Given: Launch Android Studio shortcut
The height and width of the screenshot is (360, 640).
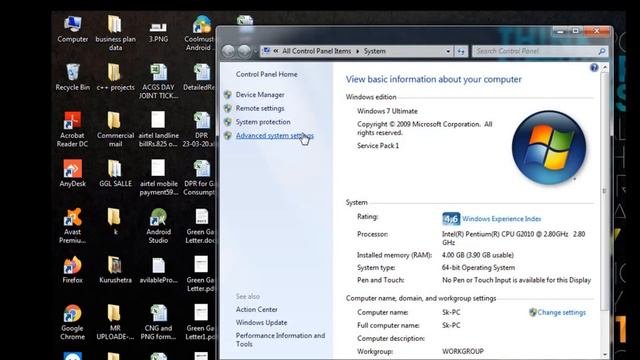Looking at the screenshot, I should 158,226.
